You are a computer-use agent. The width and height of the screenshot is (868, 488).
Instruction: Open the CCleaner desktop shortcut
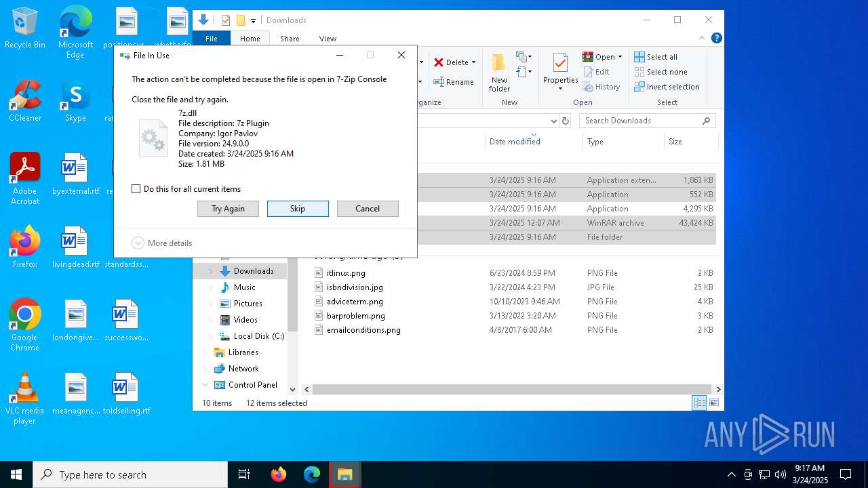(x=25, y=101)
